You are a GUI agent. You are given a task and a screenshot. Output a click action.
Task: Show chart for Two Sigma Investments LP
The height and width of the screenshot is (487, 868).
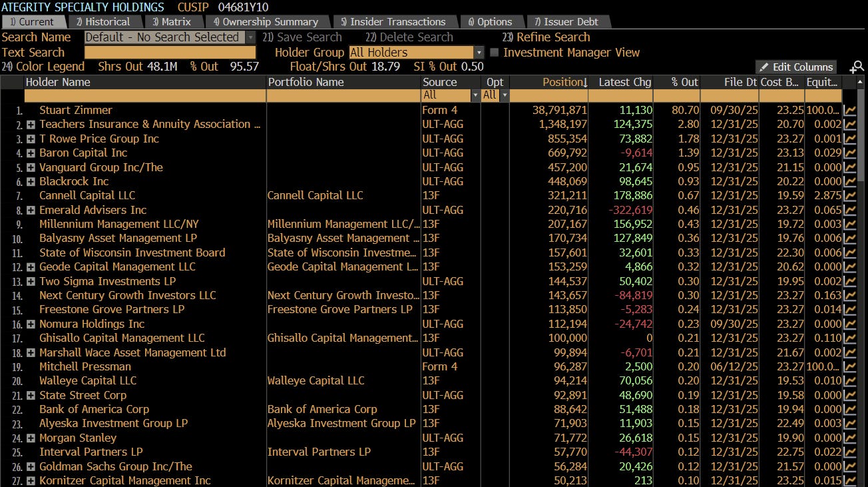850,282
